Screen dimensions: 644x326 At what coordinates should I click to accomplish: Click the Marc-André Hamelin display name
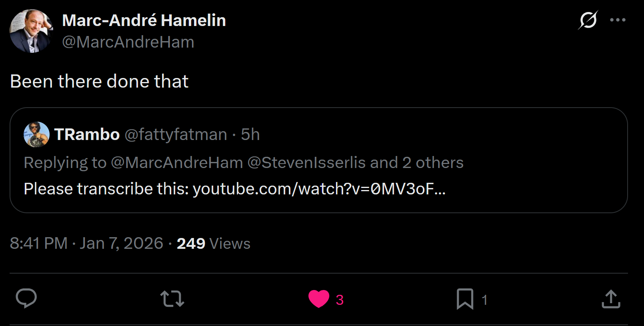coord(144,20)
